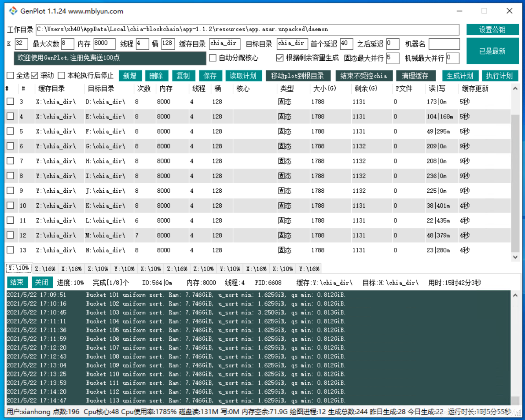525x420 pixels.
Task: Click the 桶 field showing 128
Action: coord(168,44)
